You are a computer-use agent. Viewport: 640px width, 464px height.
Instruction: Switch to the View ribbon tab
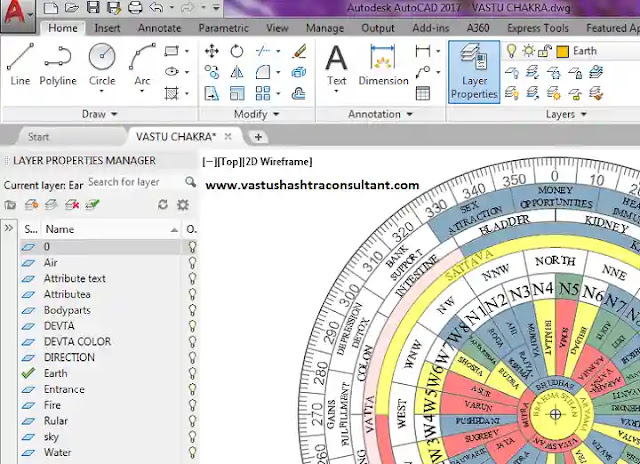[x=277, y=28]
